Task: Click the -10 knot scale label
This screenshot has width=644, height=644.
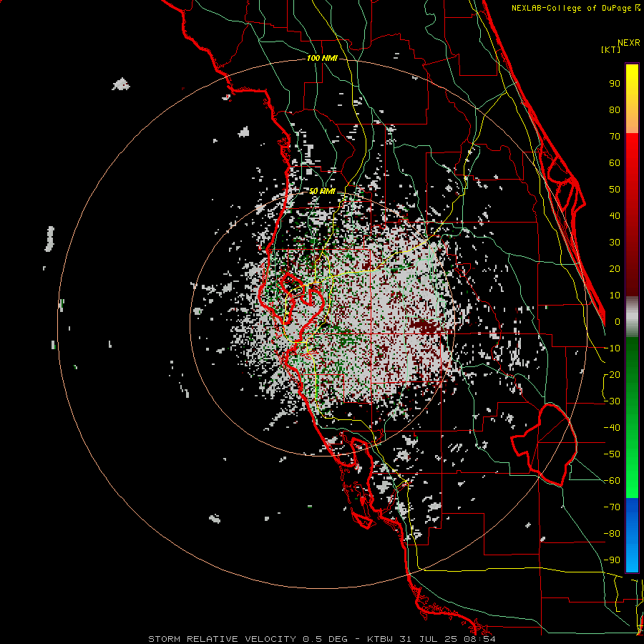Action: [612, 348]
